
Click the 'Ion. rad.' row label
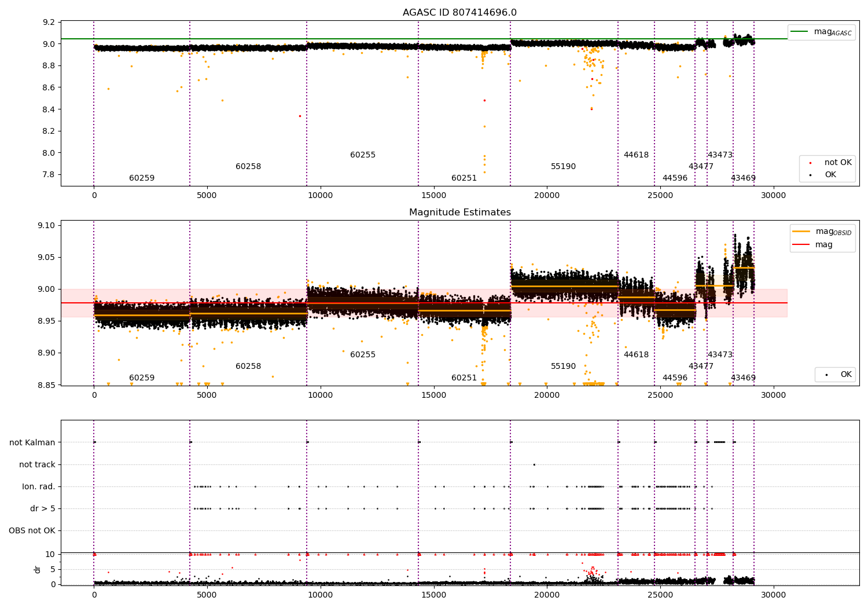click(39, 487)
